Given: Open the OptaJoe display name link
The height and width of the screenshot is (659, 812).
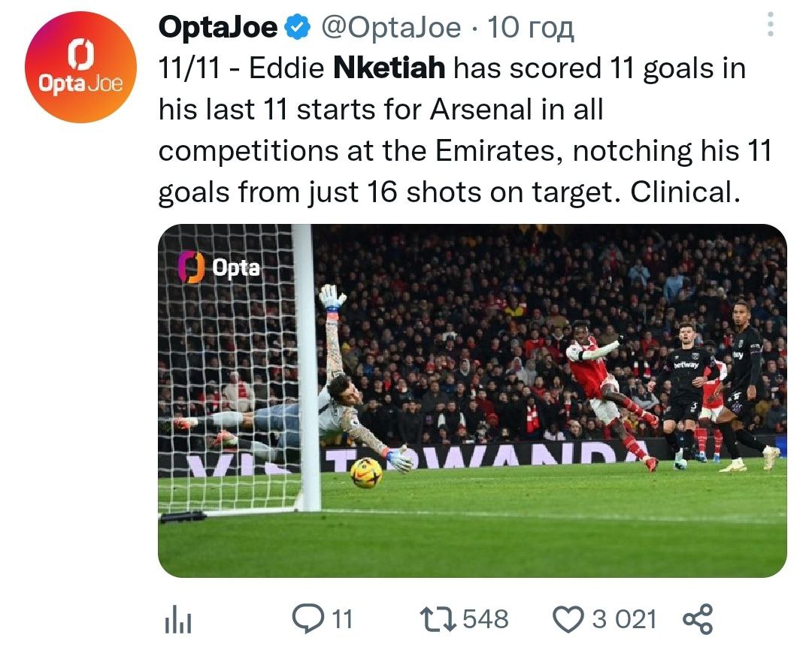Looking at the screenshot, I should (218, 28).
